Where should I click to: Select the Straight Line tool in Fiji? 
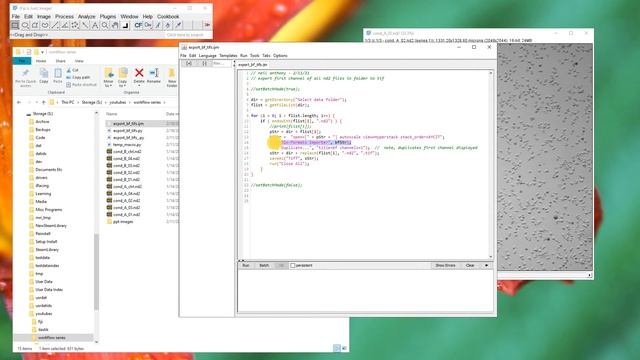point(55,25)
